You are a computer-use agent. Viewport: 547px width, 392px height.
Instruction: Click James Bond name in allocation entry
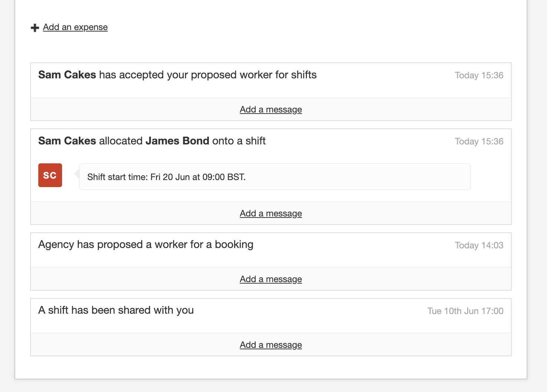coord(177,141)
